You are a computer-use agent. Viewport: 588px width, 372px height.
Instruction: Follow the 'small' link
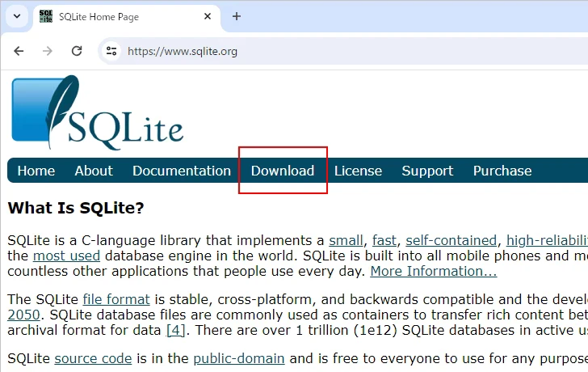(346, 240)
